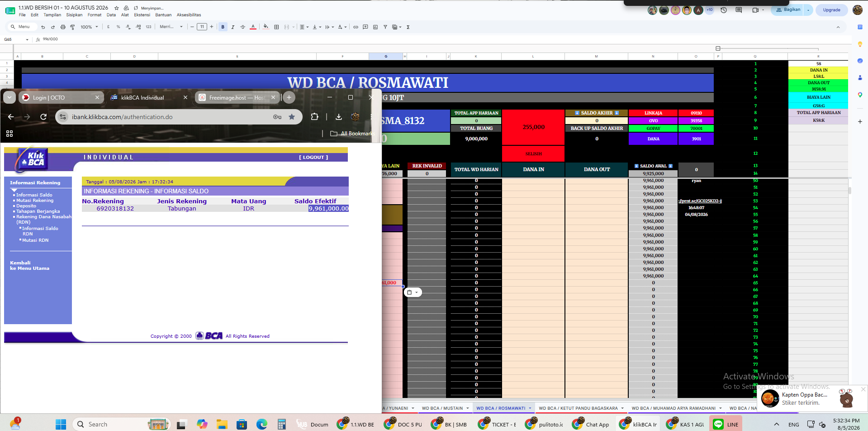Reload the klikBCA page

tap(43, 117)
